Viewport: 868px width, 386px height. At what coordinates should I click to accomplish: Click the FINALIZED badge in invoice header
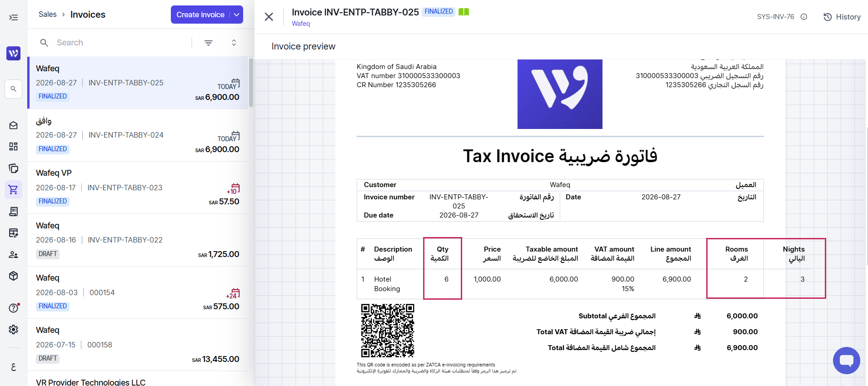click(439, 11)
